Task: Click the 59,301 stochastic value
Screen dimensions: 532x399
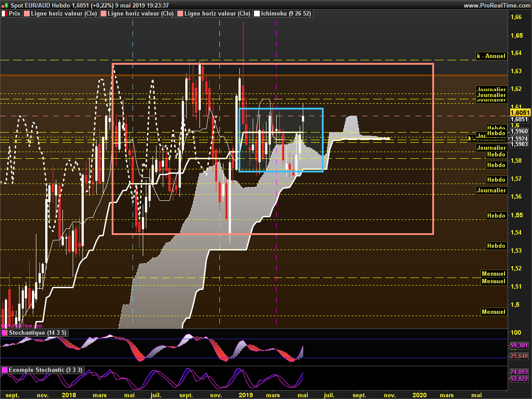Action: (519, 345)
